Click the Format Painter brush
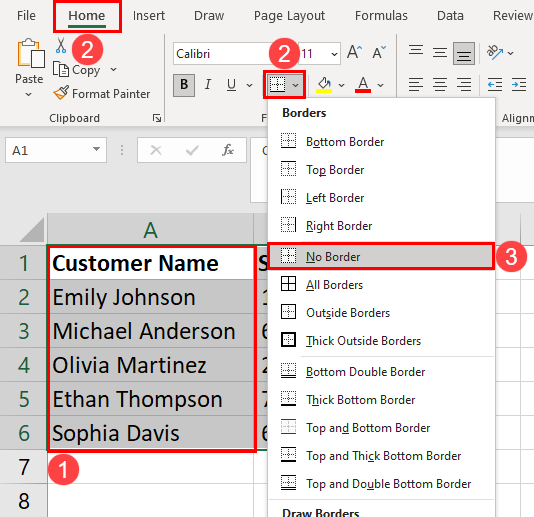Screen dimensions: 534x517 [61, 93]
